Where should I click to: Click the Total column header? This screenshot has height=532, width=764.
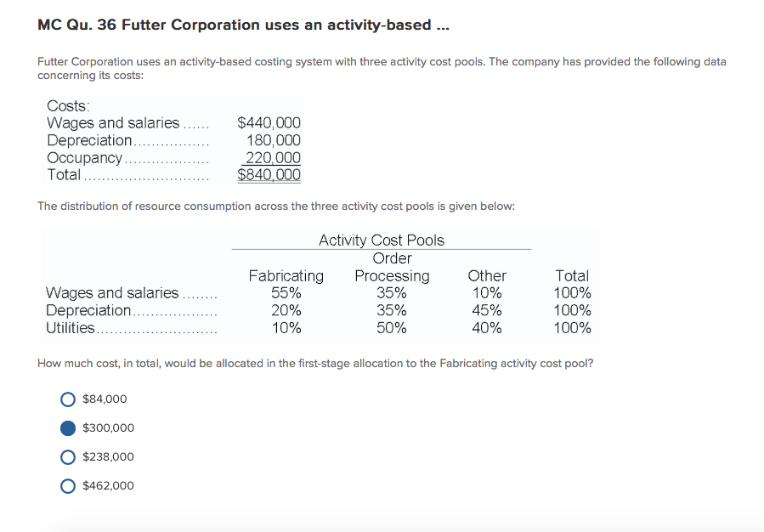coord(571,275)
